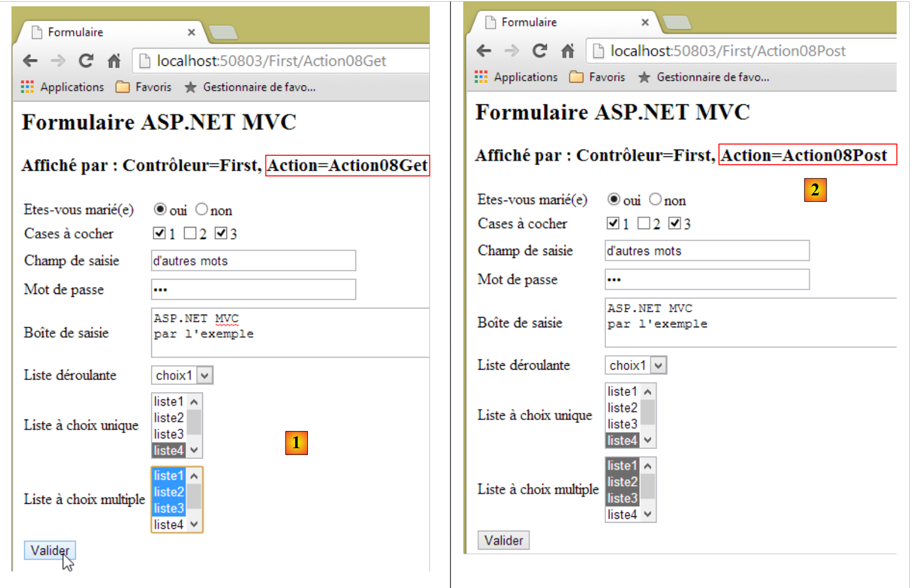Image resolution: width=919 pixels, height=588 pixels.
Task: Go back in the Action08Get browser window
Action: coord(30,61)
